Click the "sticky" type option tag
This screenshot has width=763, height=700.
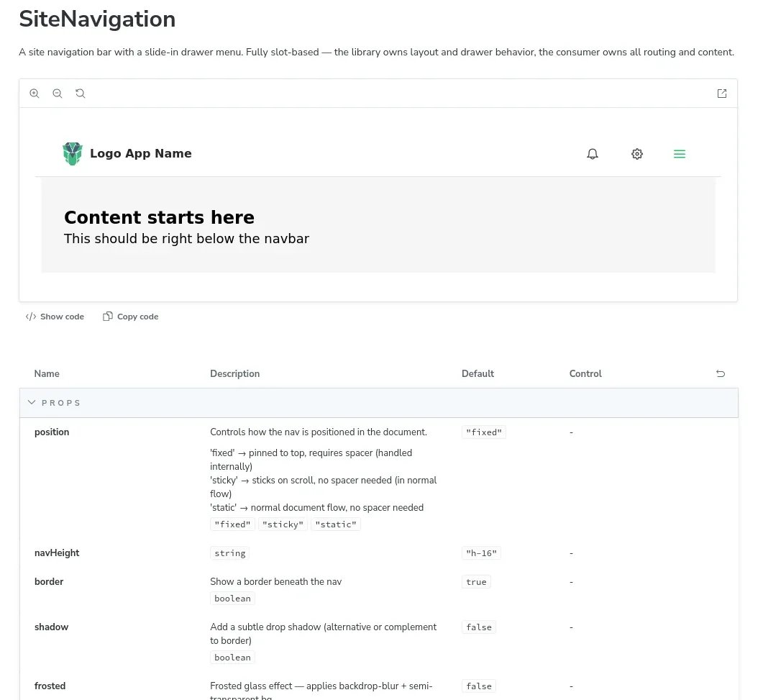pos(283,524)
